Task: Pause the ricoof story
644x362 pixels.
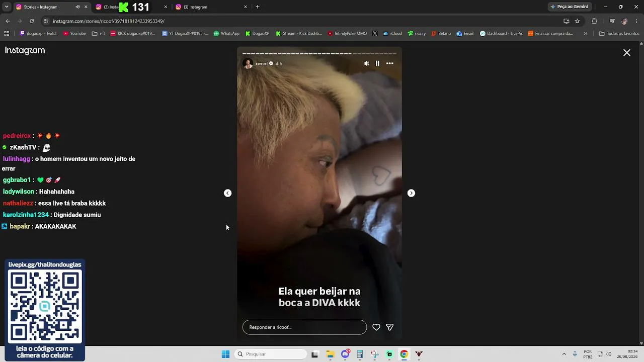Action: coord(377,63)
